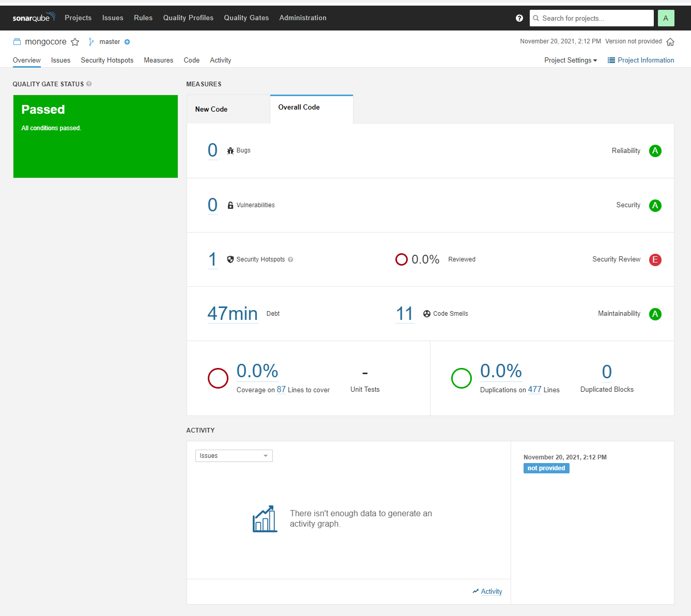The image size is (691, 616).
Task: Open the help question mark icon
Action: click(519, 18)
